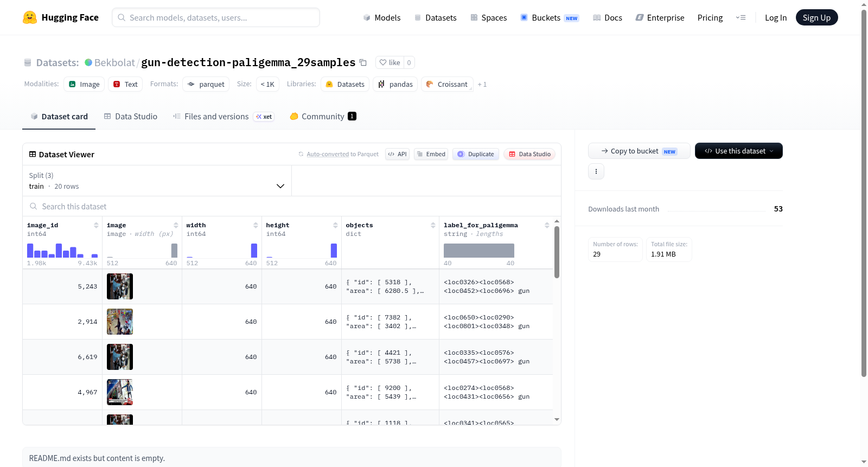Click the Duplicate button
This screenshot has width=868, height=467.
(x=476, y=154)
